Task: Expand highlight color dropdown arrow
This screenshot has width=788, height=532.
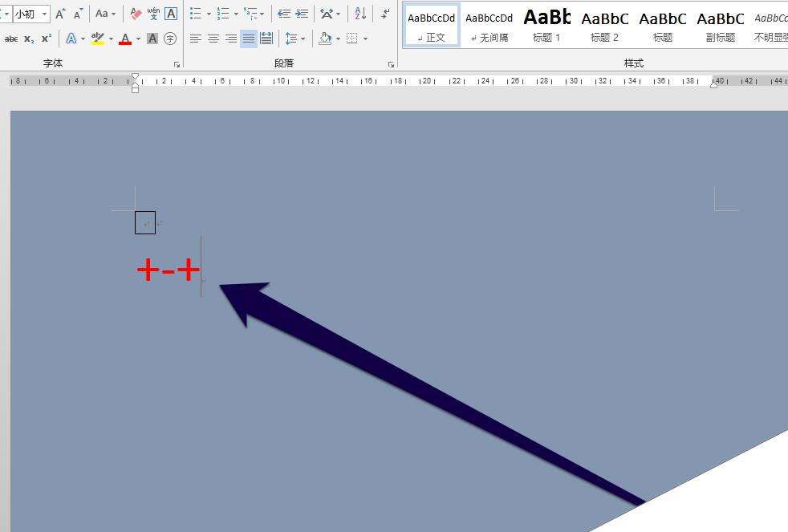Action: 111,39
